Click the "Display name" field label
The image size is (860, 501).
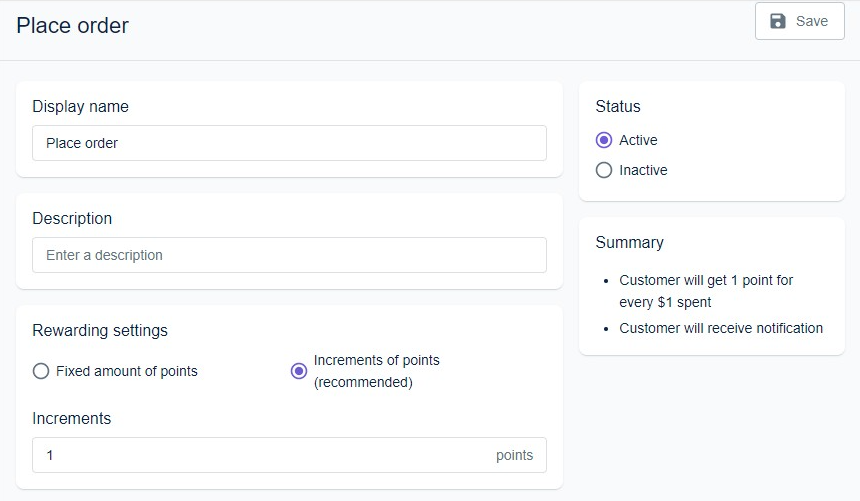click(x=80, y=106)
